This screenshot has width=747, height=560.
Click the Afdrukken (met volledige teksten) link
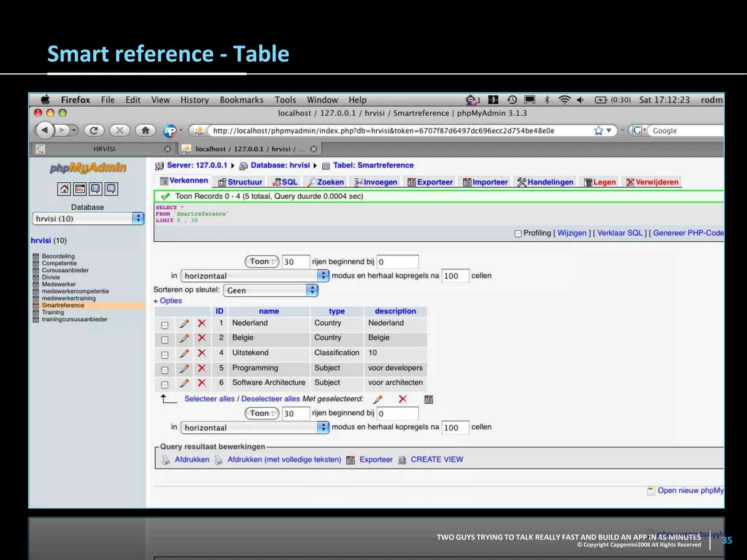point(285,459)
